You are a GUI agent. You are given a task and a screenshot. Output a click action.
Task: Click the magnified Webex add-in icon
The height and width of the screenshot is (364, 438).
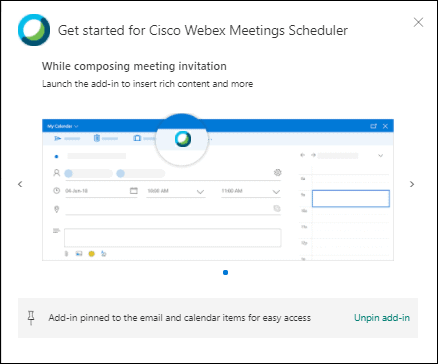click(x=183, y=139)
